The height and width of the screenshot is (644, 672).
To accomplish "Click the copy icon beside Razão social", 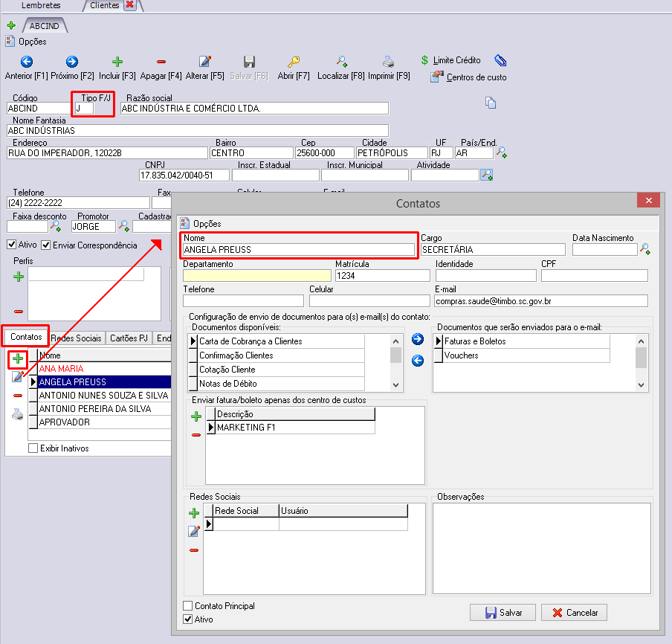I will point(491,103).
